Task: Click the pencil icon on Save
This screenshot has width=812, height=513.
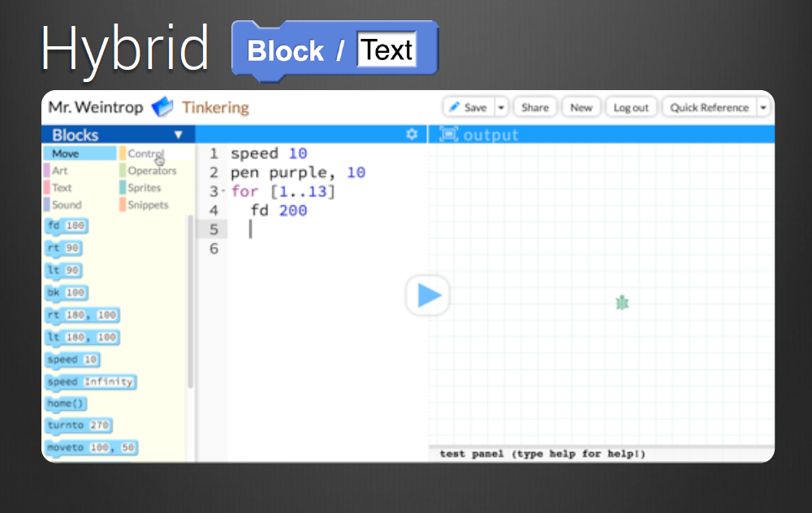Action: tap(454, 107)
